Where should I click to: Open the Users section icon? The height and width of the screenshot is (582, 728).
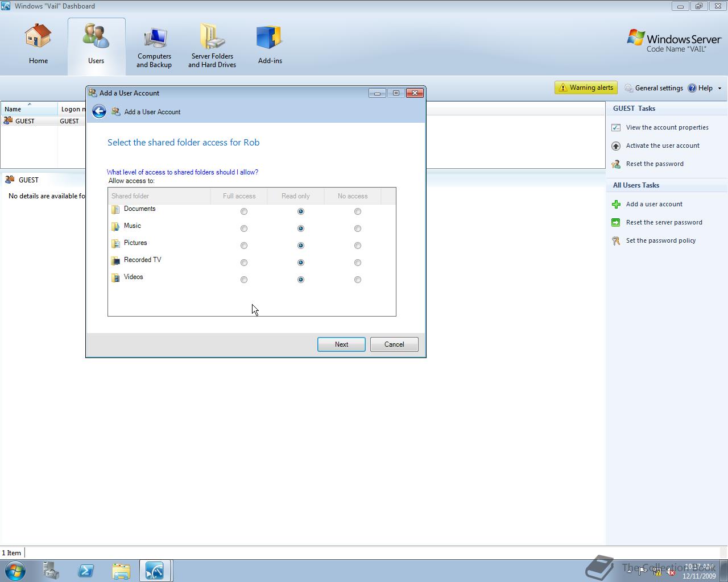[x=96, y=36]
